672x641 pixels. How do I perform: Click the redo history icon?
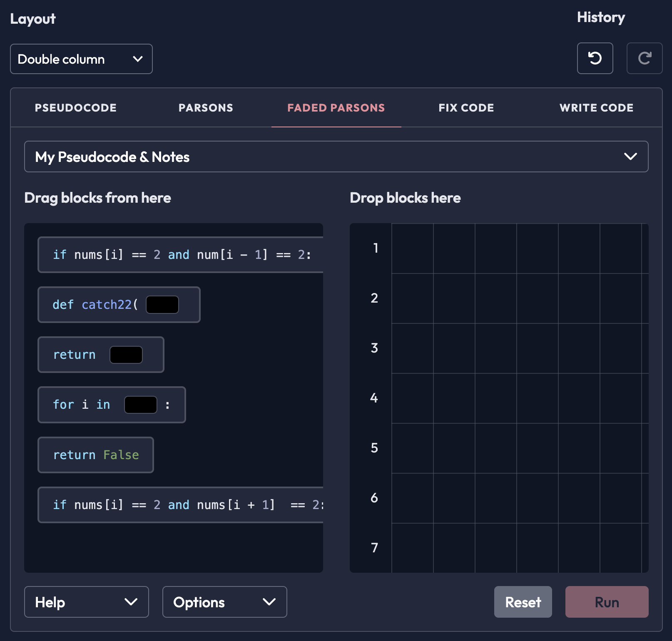pyautogui.click(x=644, y=58)
